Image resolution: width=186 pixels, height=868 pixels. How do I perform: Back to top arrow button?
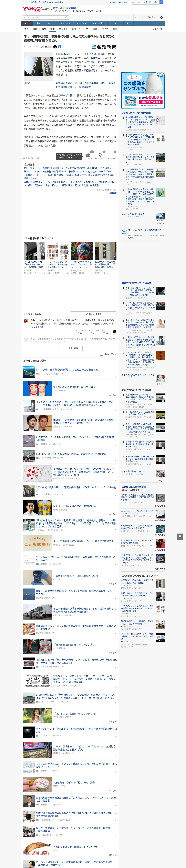click(x=180, y=536)
